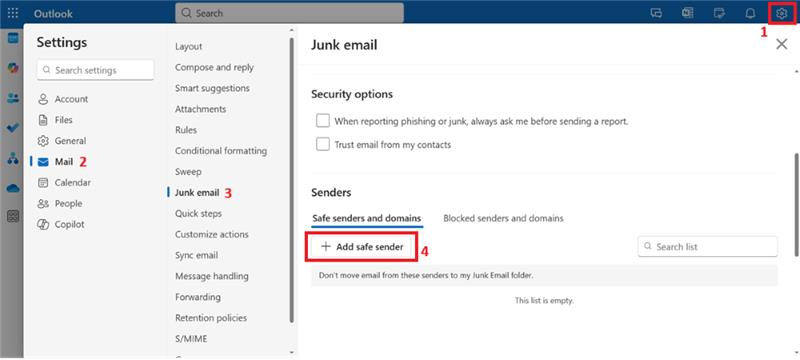Click the Calendar icon in Settings list
800x360 pixels.
click(43, 183)
